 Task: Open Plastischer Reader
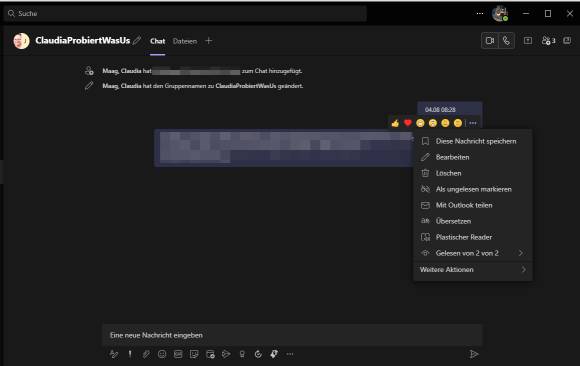pos(473,237)
